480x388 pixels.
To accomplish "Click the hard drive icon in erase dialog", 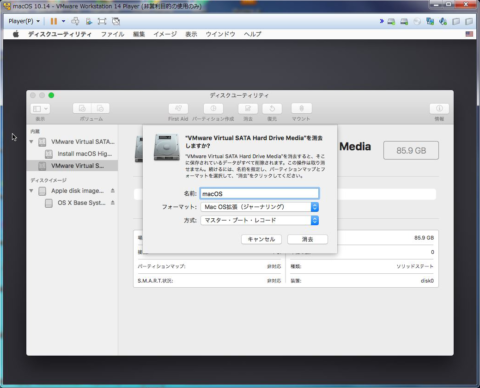I will pyautogui.click(x=167, y=147).
